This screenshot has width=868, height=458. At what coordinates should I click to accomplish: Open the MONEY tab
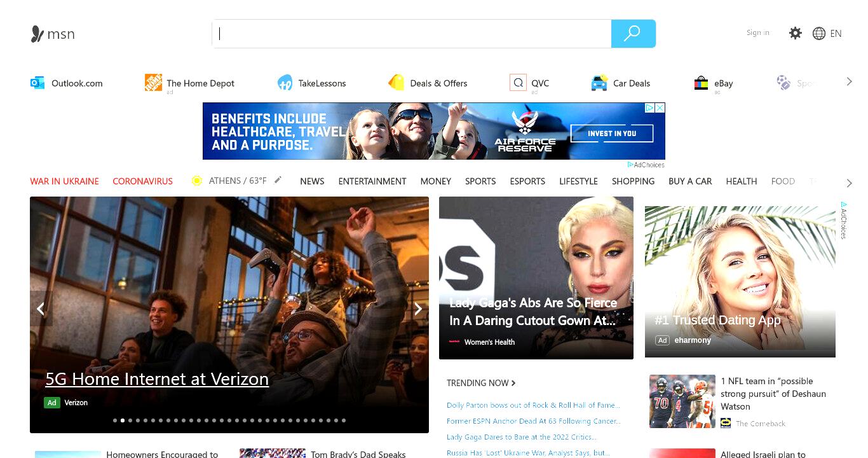click(436, 181)
